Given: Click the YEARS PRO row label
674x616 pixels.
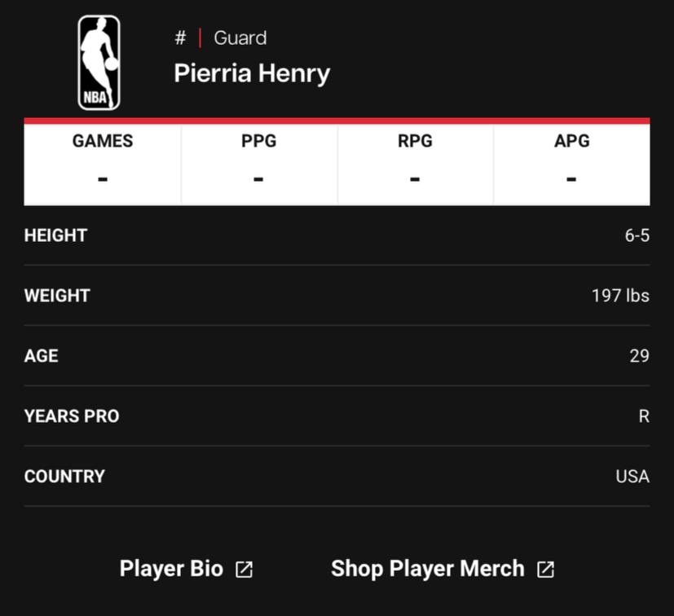Looking at the screenshot, I should (x=72, y=416).
